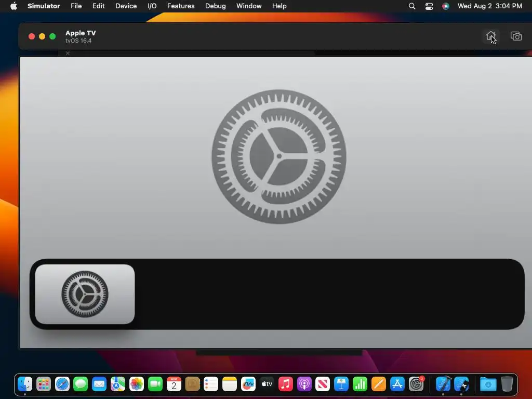Open Freeform from the Dock
The image size is (532, 399).
point(248,384)
